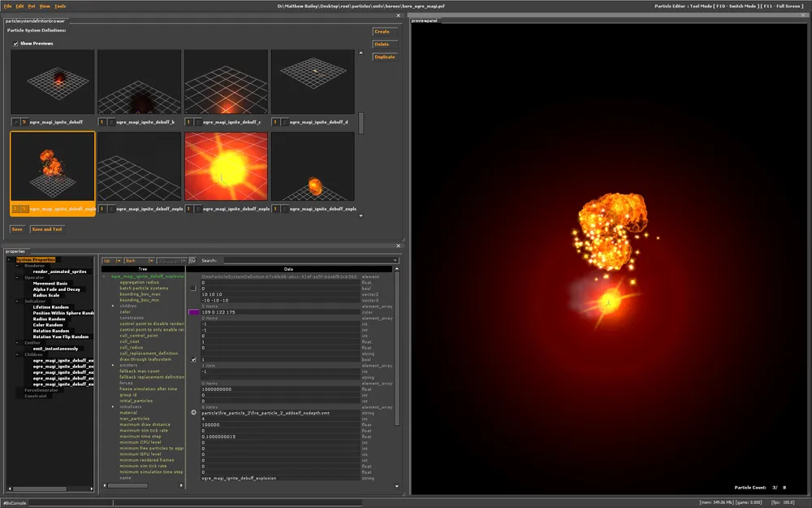Uncheck the draw through leafsystem checkbox
This screenshot has width=812, height=508.
pos(193,359)
